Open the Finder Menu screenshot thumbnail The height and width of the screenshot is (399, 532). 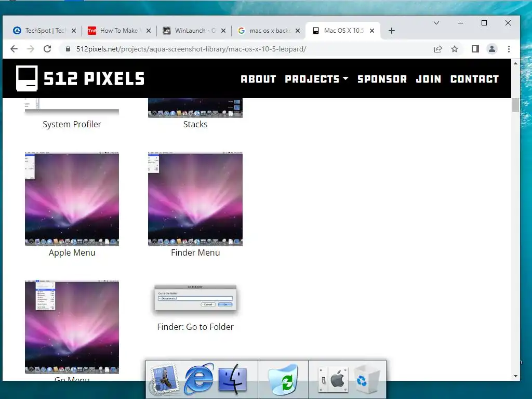[x=195, y=199]
